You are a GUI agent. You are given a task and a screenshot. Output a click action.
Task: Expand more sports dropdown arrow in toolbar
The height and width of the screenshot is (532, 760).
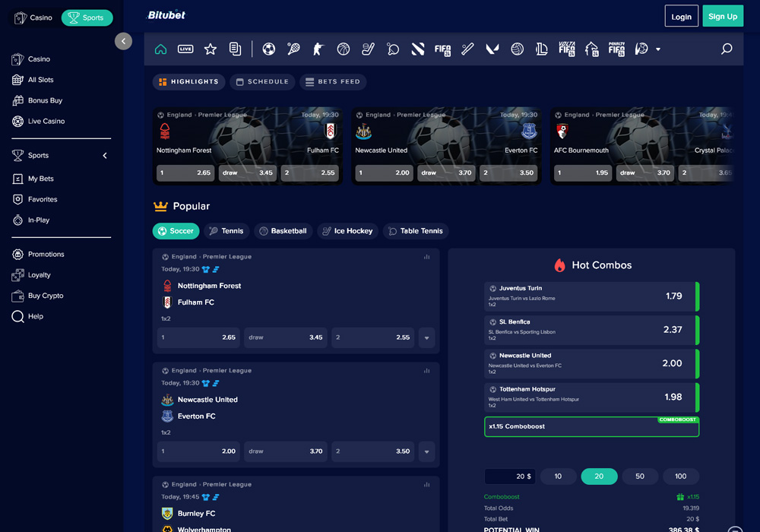657,49
